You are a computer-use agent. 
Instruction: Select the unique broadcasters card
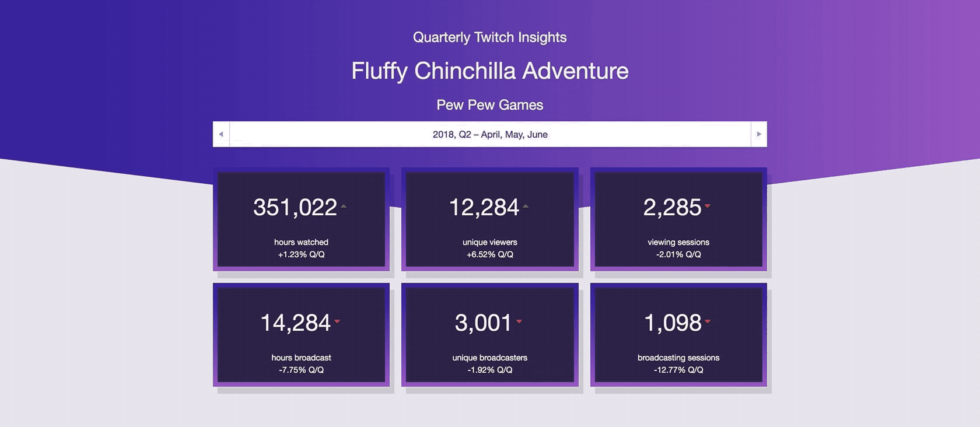point(490,335)
